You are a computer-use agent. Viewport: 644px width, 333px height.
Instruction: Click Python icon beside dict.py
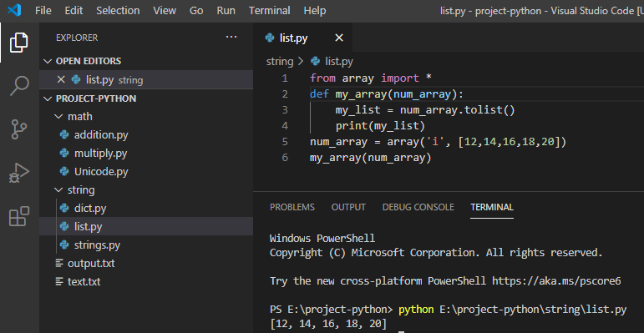click(x=64, y=208)
